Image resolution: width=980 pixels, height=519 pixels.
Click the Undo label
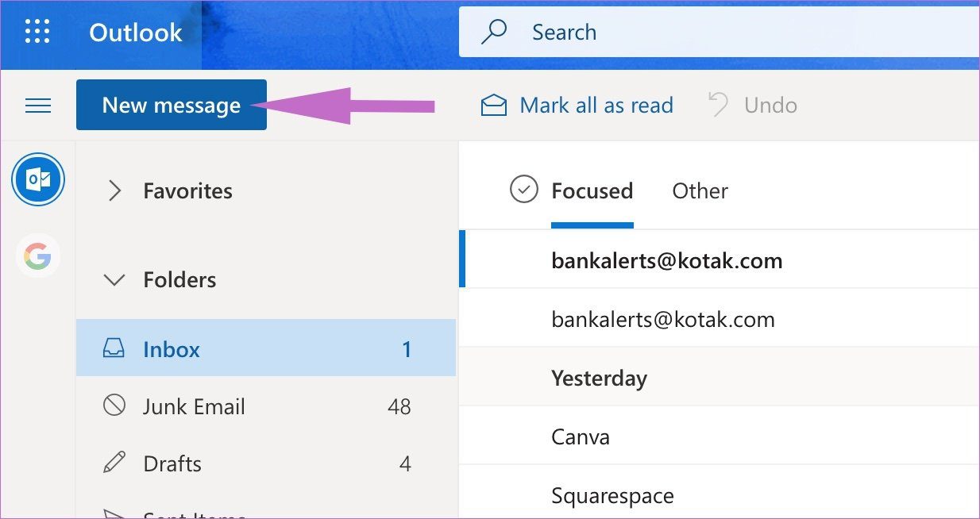pyautogui.click(x=770, y=105)
